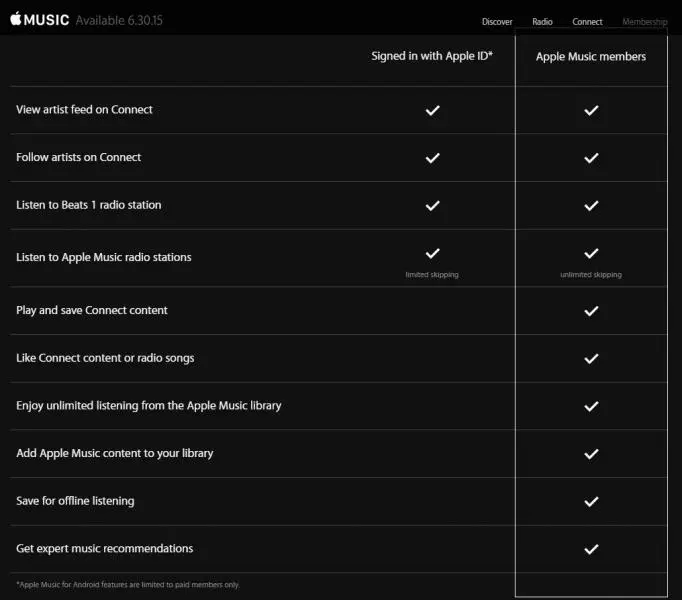
Task: Select the Membership tab
Action: [644, 21]
